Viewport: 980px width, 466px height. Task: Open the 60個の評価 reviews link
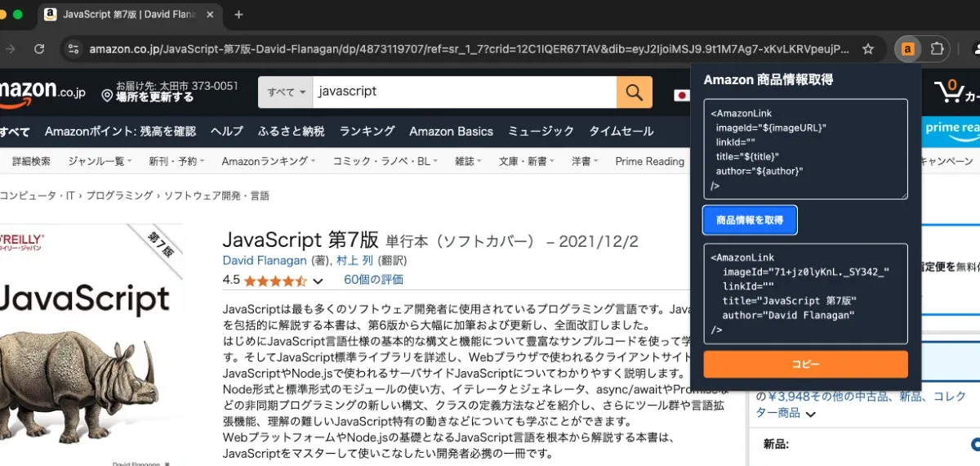tap(373, 280)
